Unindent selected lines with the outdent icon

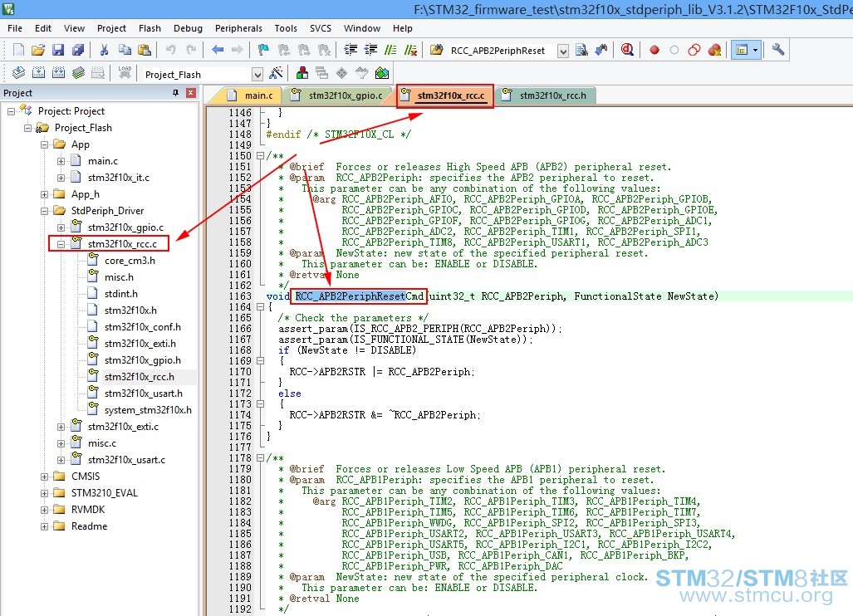tap(371, 50)
